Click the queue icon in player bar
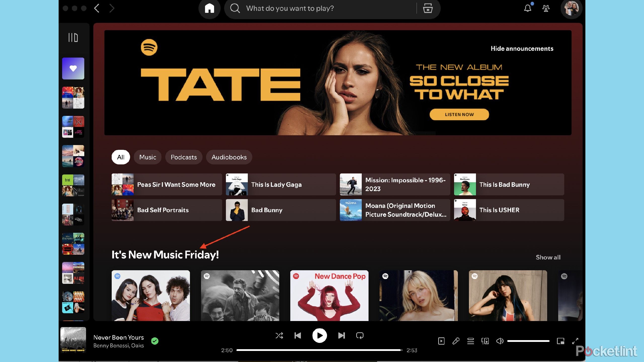 tap(470, 341)
